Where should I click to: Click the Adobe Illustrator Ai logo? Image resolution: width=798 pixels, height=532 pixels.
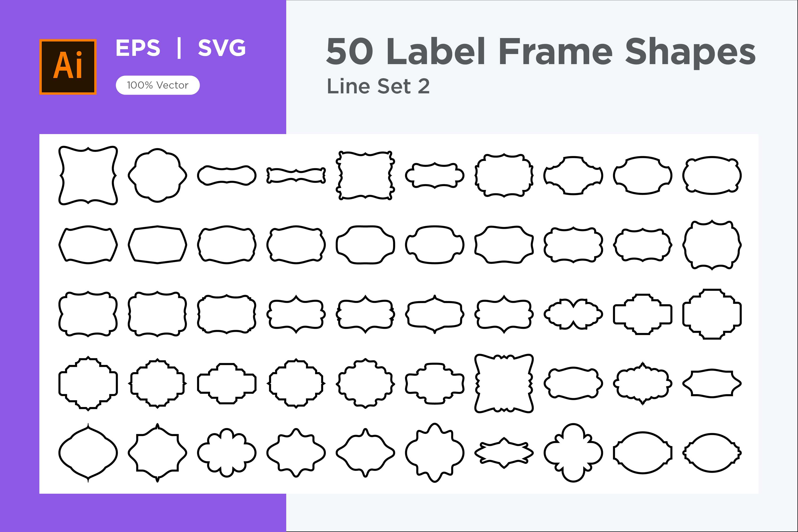[68, 67]
